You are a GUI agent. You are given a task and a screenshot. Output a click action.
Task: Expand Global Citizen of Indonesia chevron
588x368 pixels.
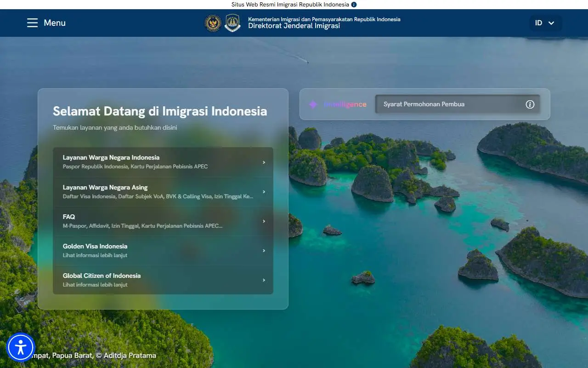click(264, 280)
